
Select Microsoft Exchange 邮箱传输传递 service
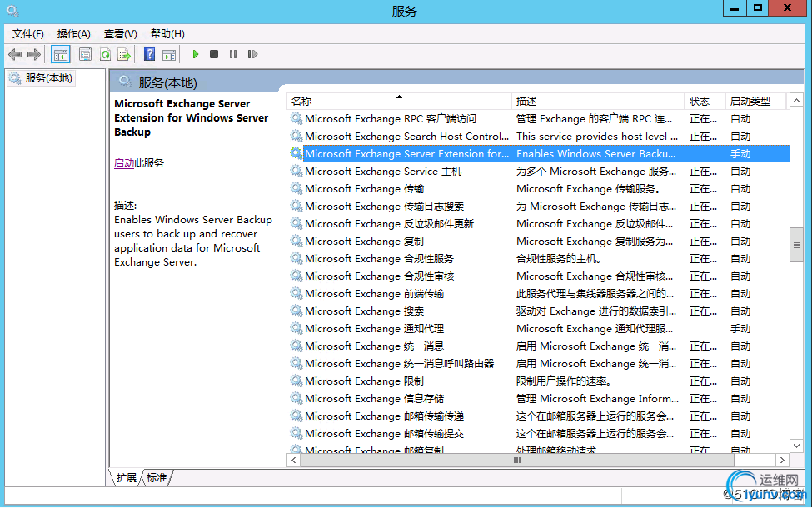point(538,416)
